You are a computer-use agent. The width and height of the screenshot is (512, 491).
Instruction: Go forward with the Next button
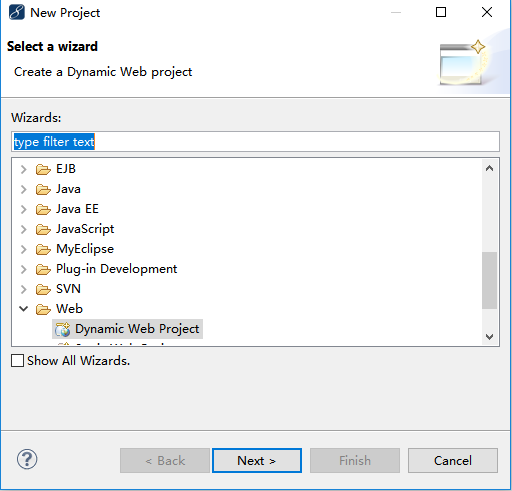[257, 461]
